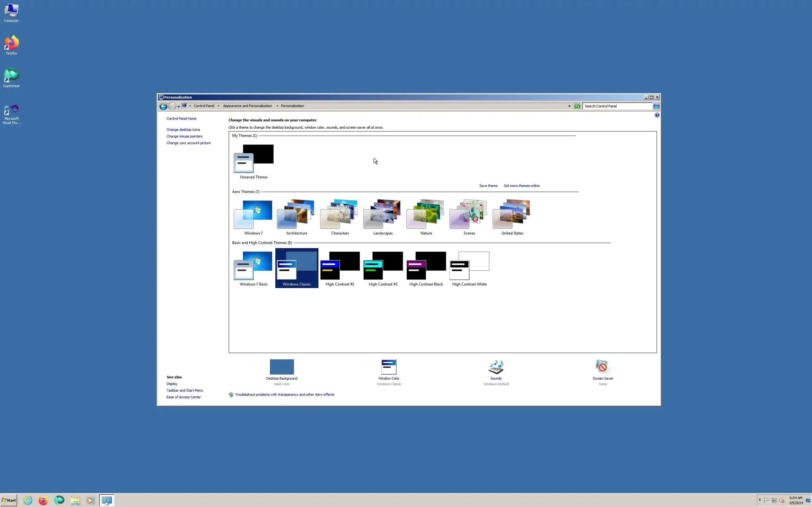Click the Back navigation arrow
This screenshot has height=507, width=812.
click(163, 106)
